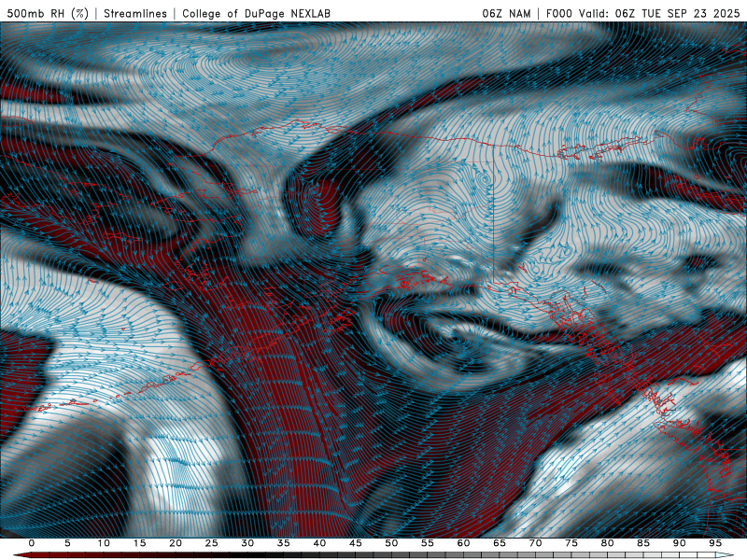This screenshot has width=747, height=560.
Task: Click the colorbar label "0"
Action: 32,543
